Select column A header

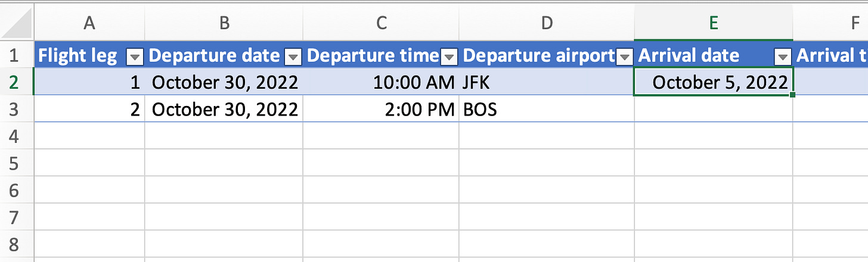pos(89,23)
